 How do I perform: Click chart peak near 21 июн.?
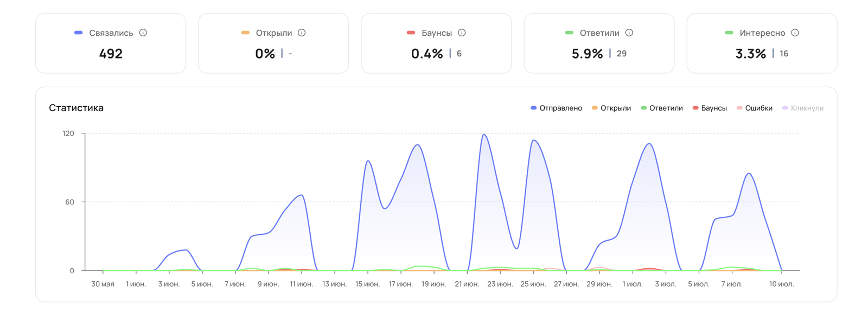(x=483, y=134)
